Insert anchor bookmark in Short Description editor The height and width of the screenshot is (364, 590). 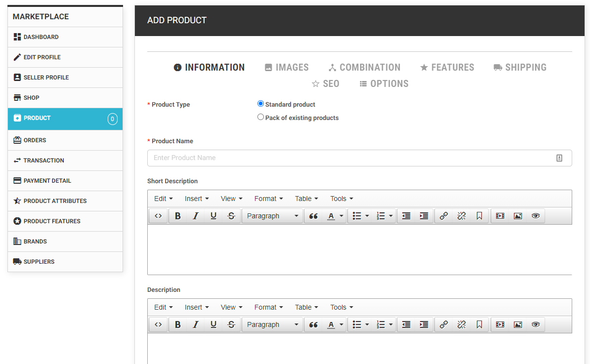point(479,216)
